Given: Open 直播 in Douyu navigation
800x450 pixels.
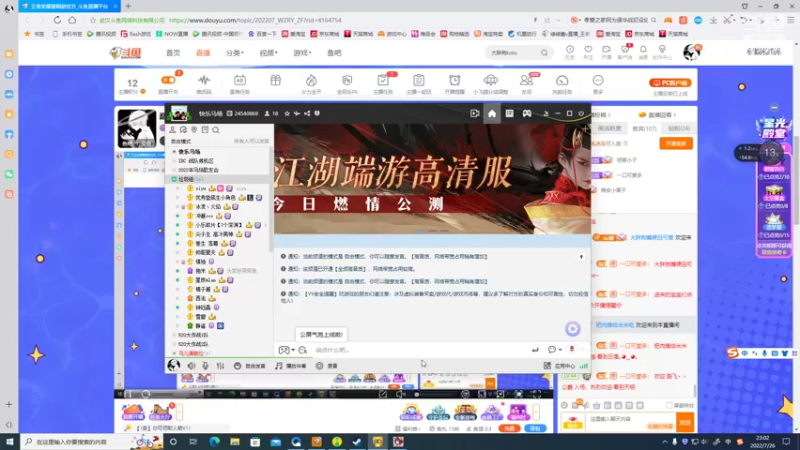Looking at the screenshot, I should click(x=203, y=53).
